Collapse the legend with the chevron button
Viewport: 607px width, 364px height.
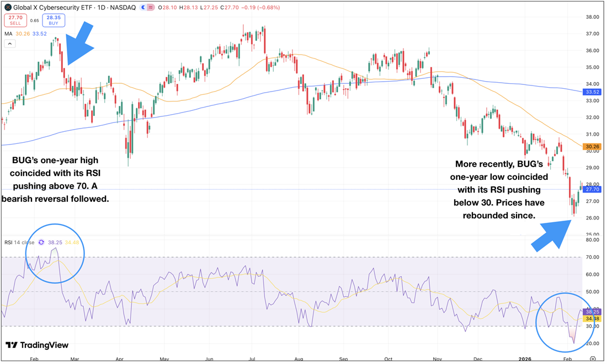(9, 44)
